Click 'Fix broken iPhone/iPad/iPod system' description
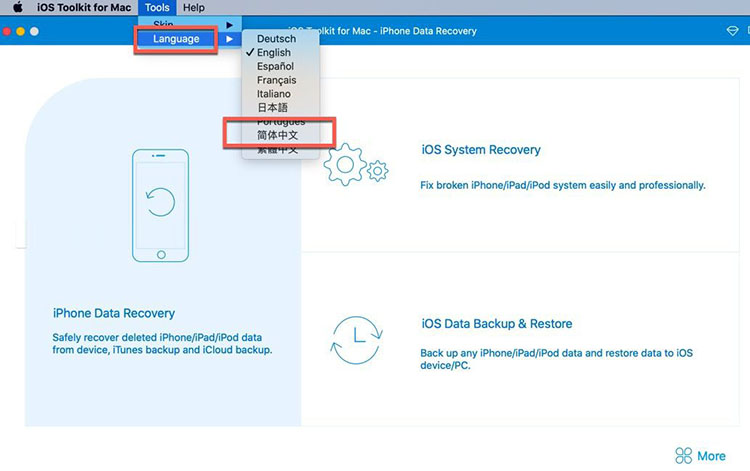This screenshot has height=471, width=750. point(562,186)
